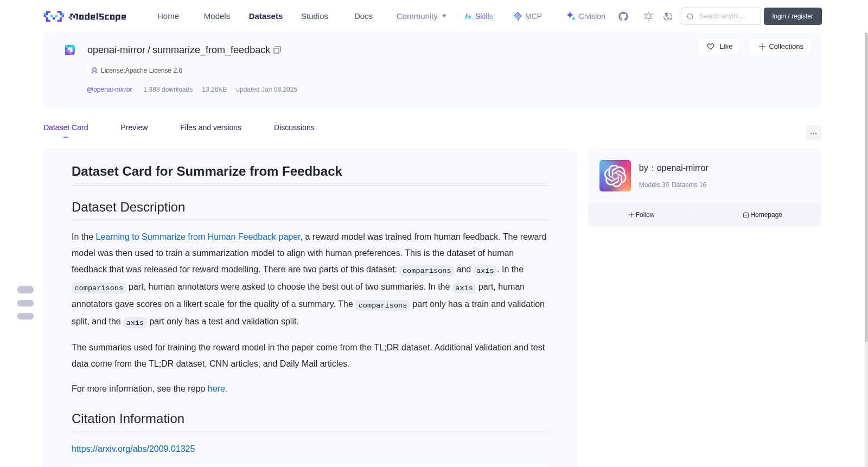Add dataset to Collections
Screen dimensions: 868x467
coord(780,47)
